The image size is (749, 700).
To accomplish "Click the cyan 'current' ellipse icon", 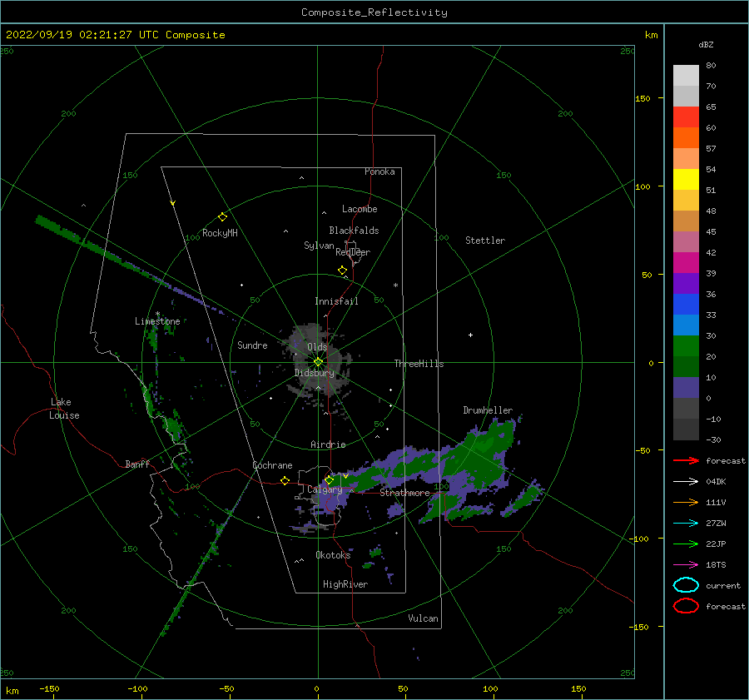I will 686,585.
